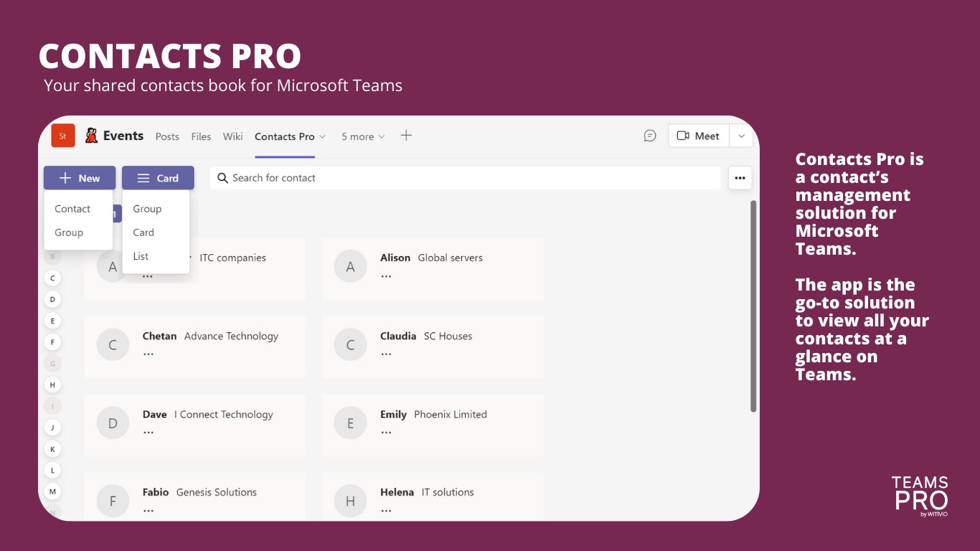Jump to letter D in alphabet index
Image resolution: width=980 pixels, height=551 pixels.
52,299
